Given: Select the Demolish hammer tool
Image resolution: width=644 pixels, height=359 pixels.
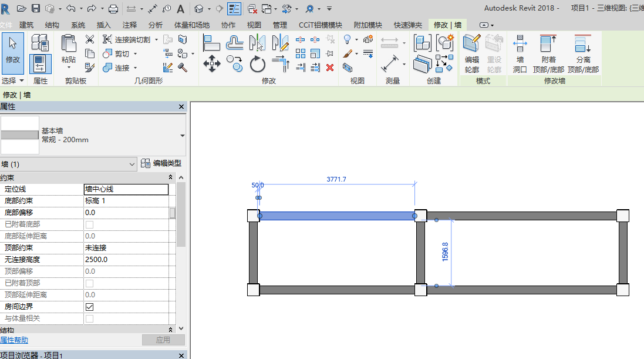Looking at the screenshot, I should (183, 68).
